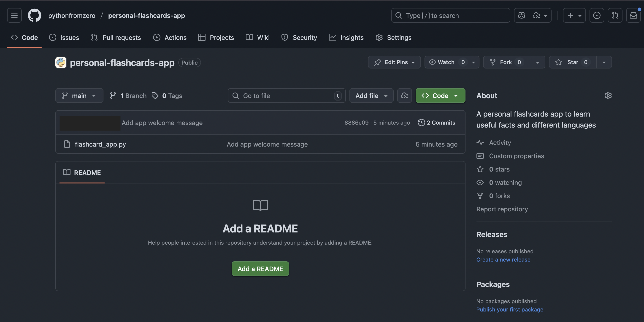
Task: Open flashcard_app.py using its file icon
Action: (67, 144)
